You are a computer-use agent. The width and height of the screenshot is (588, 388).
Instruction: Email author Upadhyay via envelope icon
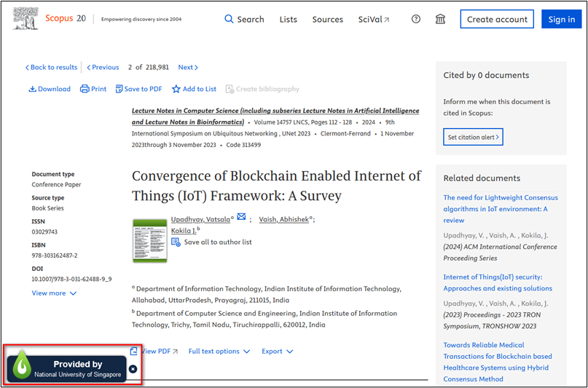(242, 217)
